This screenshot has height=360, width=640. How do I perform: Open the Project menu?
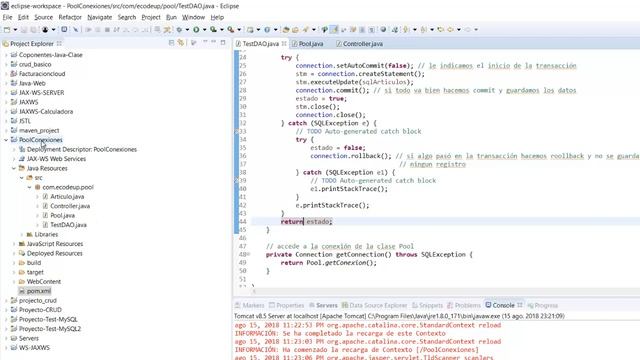pos(151,17)
